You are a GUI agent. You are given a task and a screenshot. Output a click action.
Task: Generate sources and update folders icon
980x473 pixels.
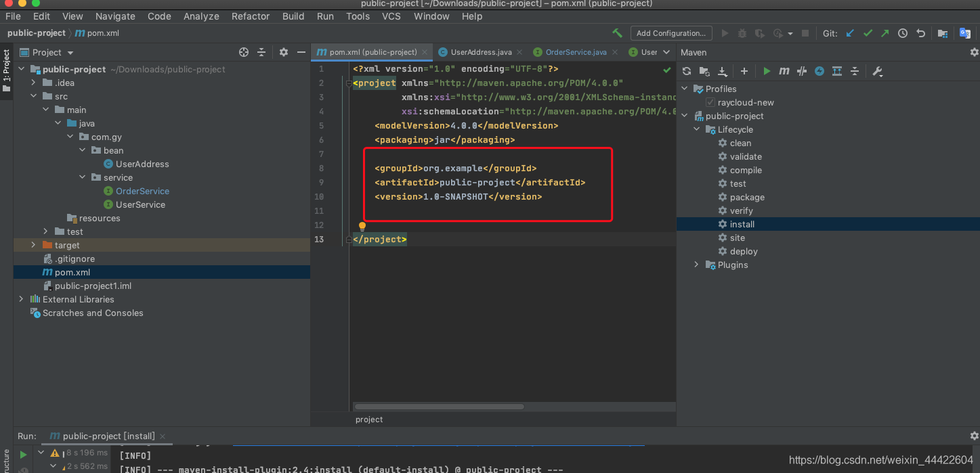[704, 71]
